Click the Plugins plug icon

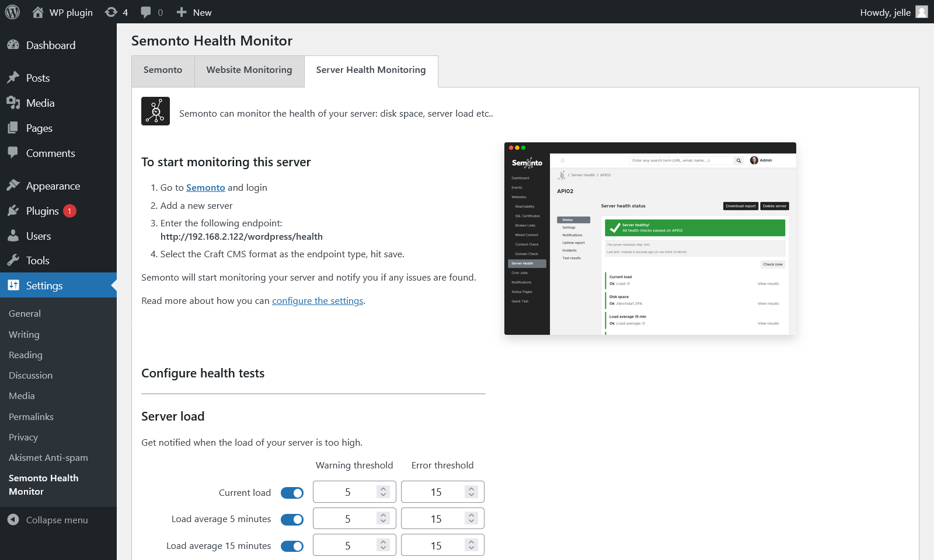(13, 211)
